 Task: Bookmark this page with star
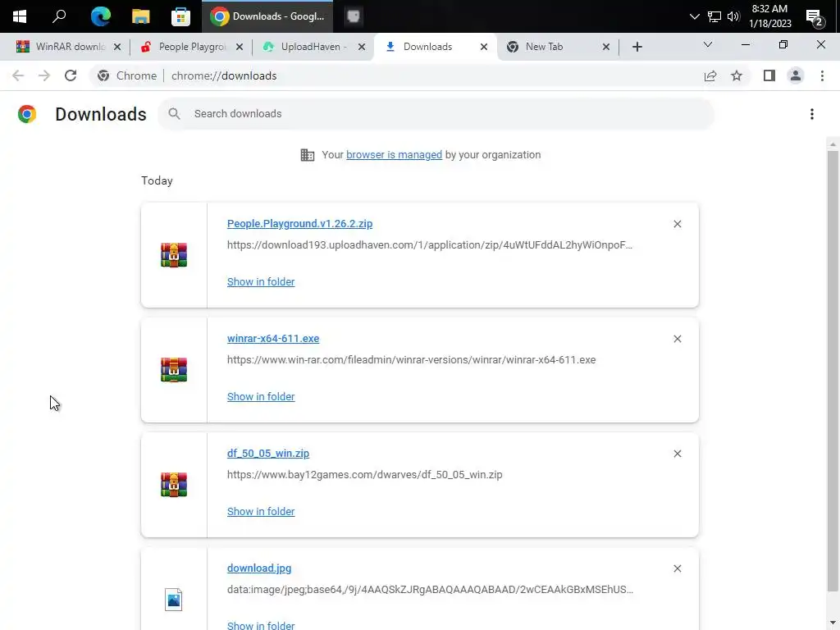[x=737, y=75]
